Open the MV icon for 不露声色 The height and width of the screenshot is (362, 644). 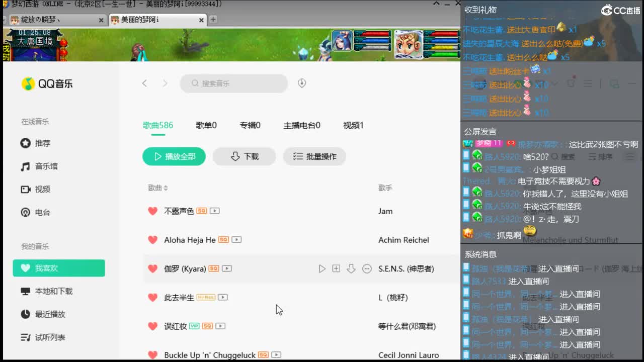(x=215, y=211)
